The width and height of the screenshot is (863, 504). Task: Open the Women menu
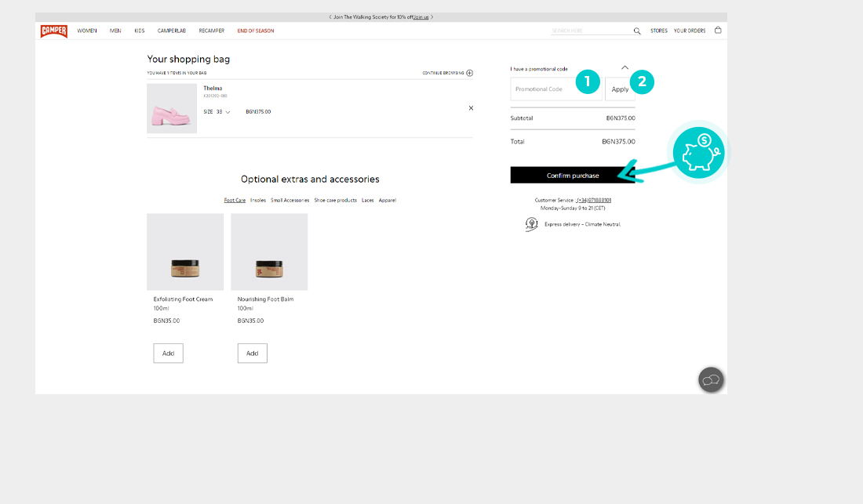coord(87,31)
